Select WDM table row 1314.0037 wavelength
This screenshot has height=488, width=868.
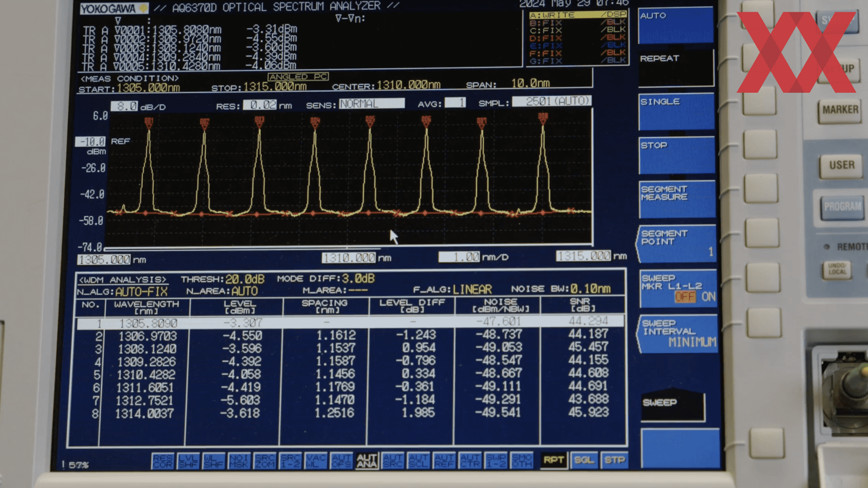[144, 413]
